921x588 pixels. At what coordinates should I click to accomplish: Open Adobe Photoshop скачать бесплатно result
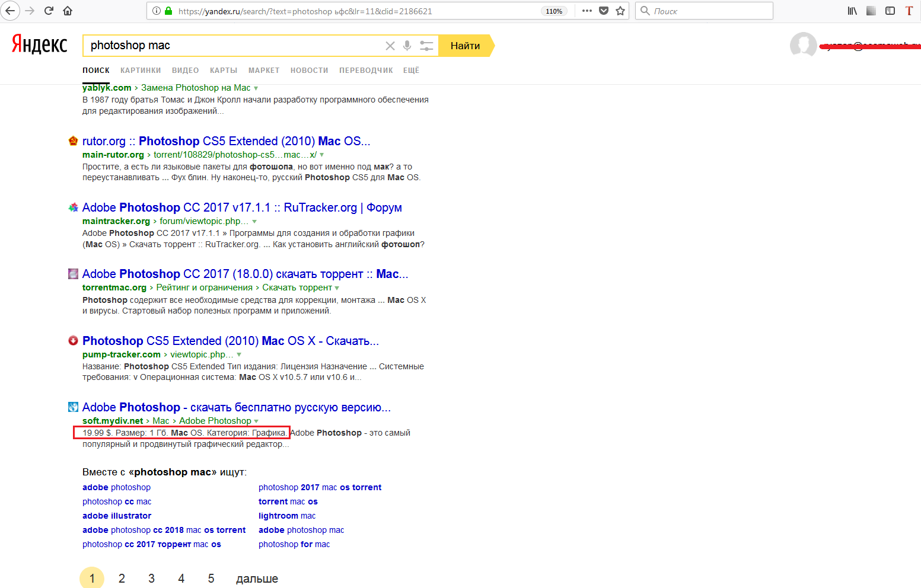pyautogui.click(x=236, y=407)
